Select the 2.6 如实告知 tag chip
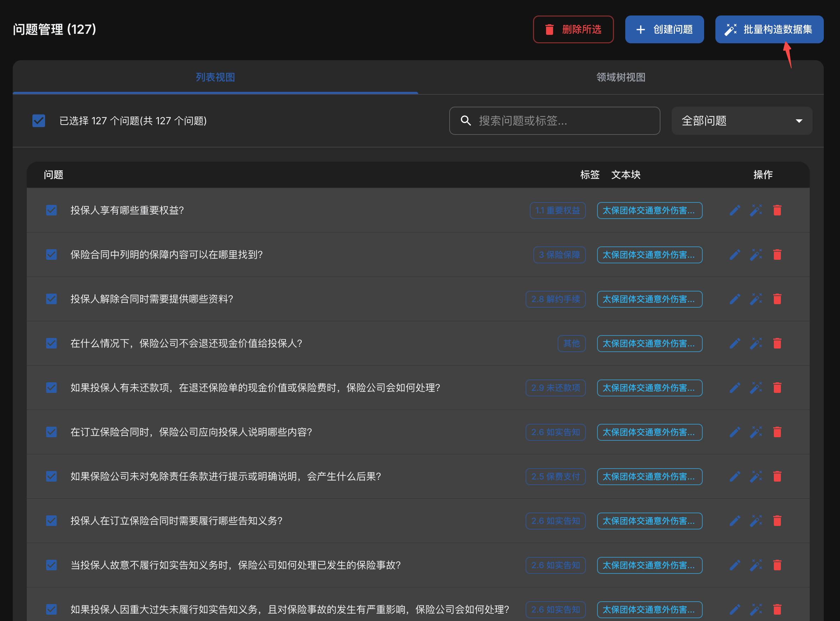 pyautogui.click(x=556, y=432)
